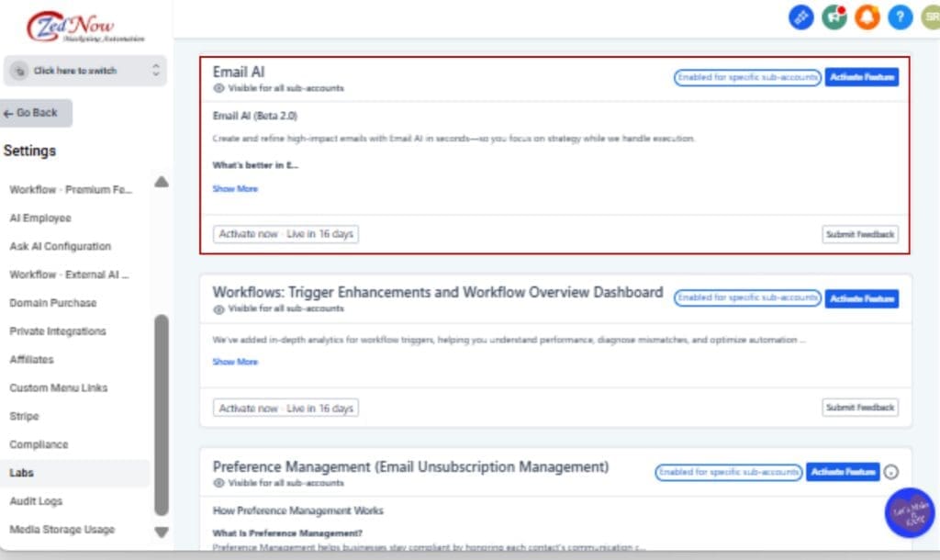The image size is (940, 560).
Task: Click Go Back button
Action: (33, 112)
